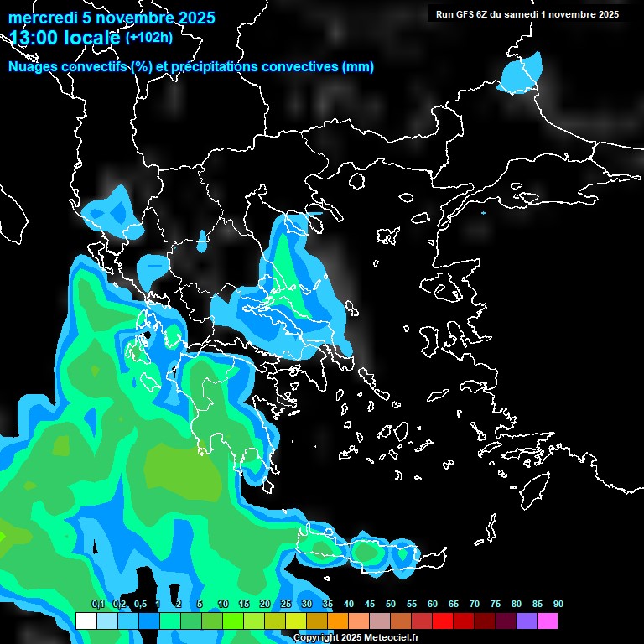Click the (+102h) forecast offset label
644x644 pixels.
point(148,38)
